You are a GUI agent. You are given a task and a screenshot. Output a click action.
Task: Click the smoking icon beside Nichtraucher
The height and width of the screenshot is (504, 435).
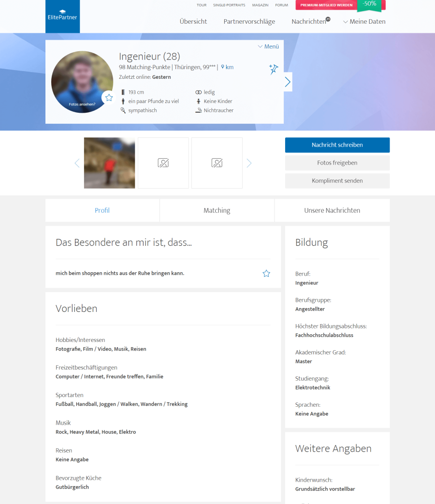199,110
